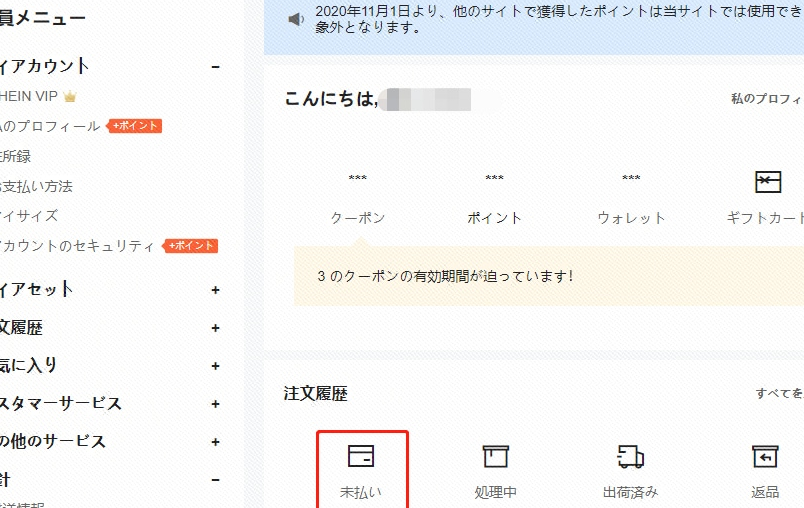
Task: Click the VIP crown icon
Action: [x=70, y=96]
